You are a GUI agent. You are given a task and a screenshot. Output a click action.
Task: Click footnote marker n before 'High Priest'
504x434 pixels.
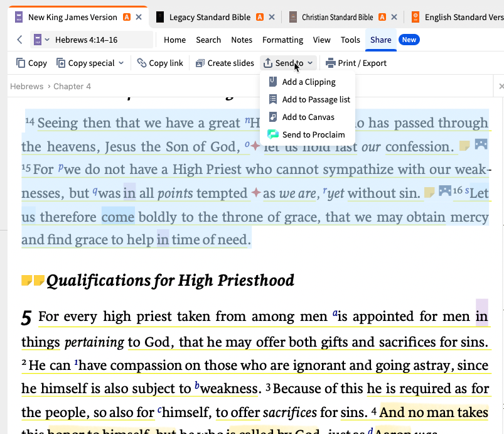pyautogui.click(x=247, y=121)
